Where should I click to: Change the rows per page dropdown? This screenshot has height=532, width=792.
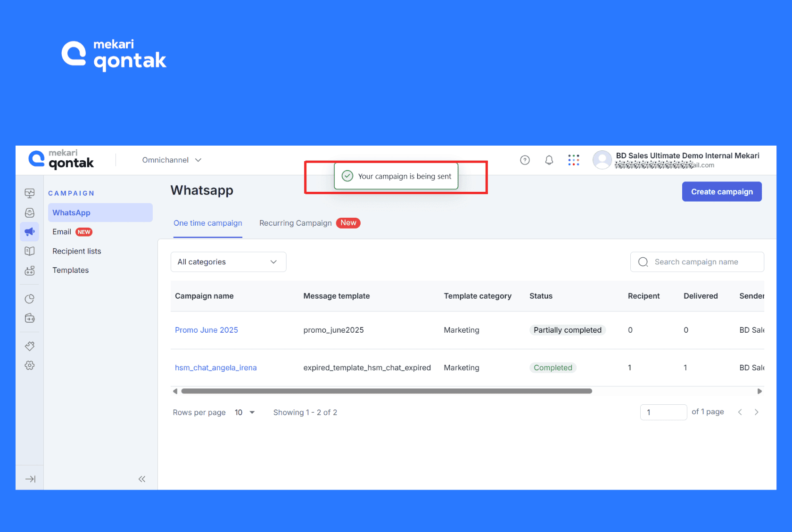tap(245, 412)
